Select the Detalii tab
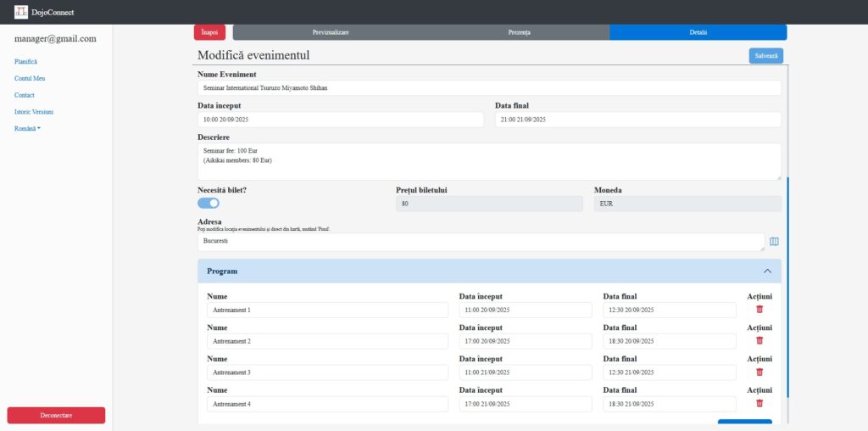Viewport: 868px width, 431px height. (698, 32)
